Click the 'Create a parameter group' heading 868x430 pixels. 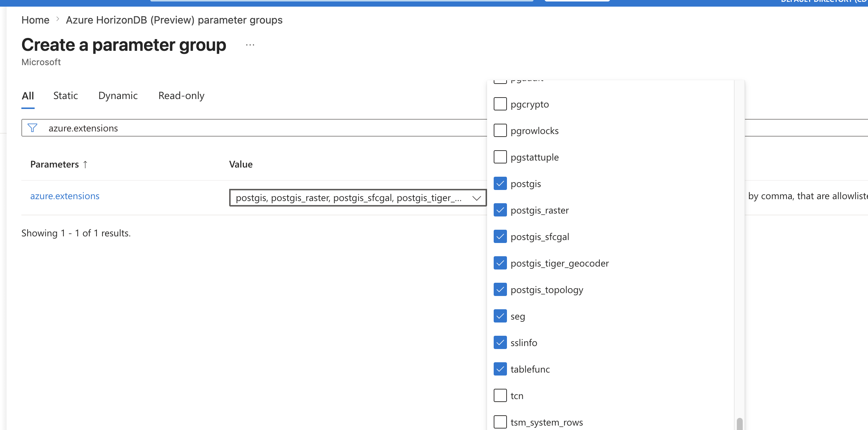[x=124, y=45]
